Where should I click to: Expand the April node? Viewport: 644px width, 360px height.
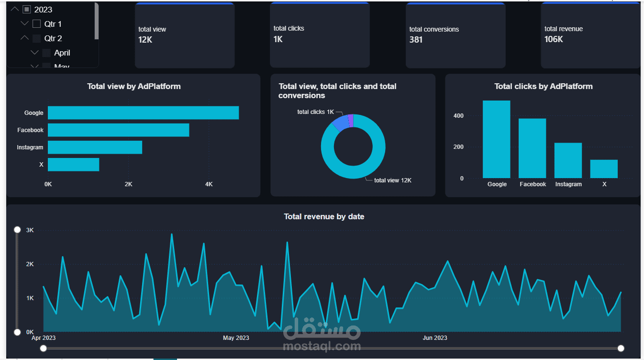coord(35,52)
